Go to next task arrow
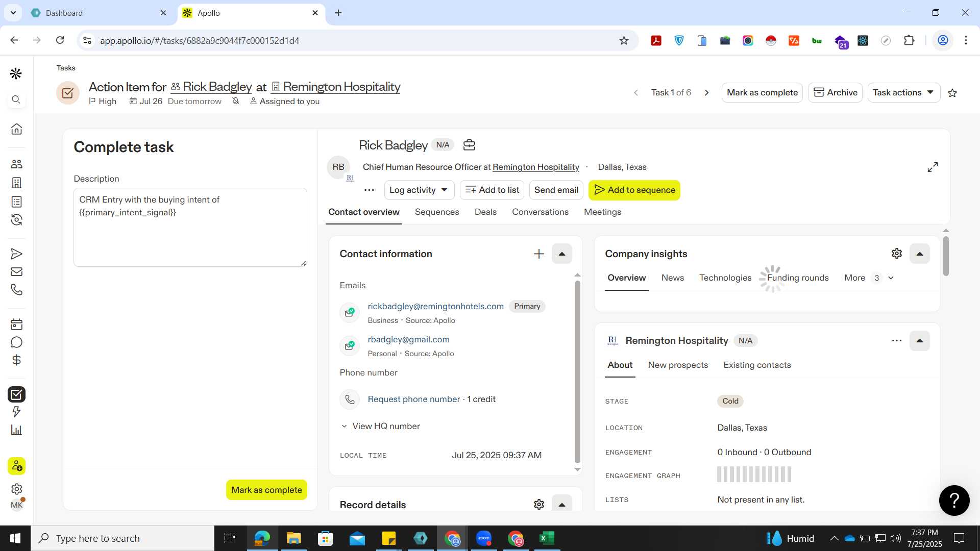The width and height of the screenshot is (980, 551). (706, 92)
